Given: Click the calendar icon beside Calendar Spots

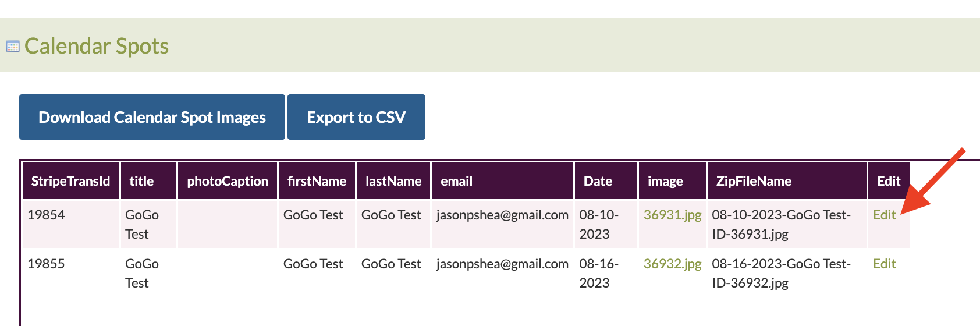Looking at the screenshot, I should (x=13, y=46).
